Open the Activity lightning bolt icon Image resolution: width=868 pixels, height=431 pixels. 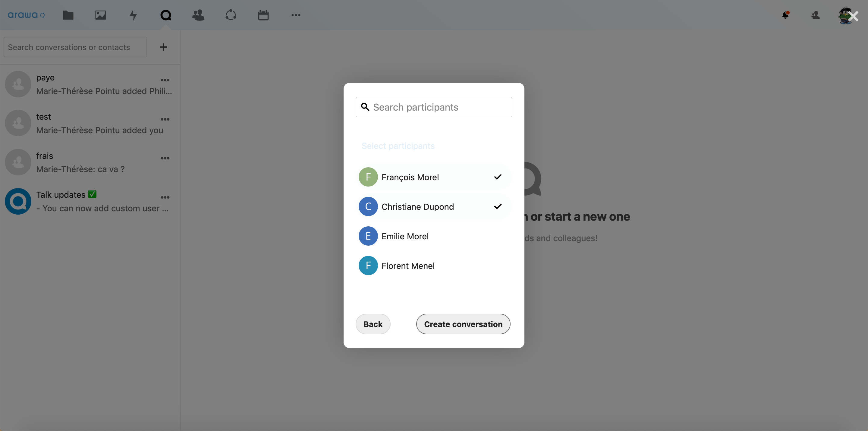(x=133, y=15)
